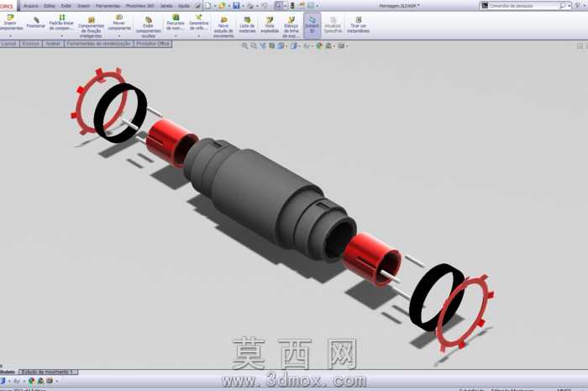Click Zoom to area magnifier icon
Viewport: 588px width, 391px height.
pyautogui.click(x=254, y=45)
